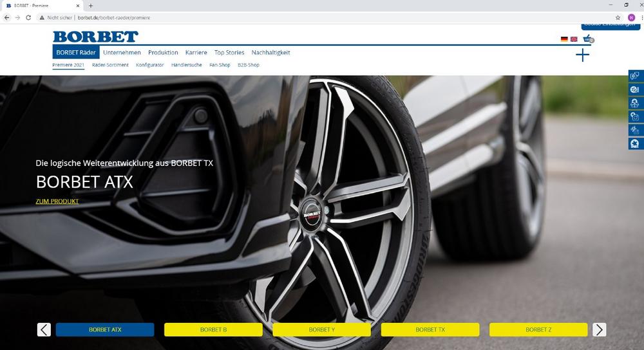Select the BORBET Z slide button

[538, 329]
